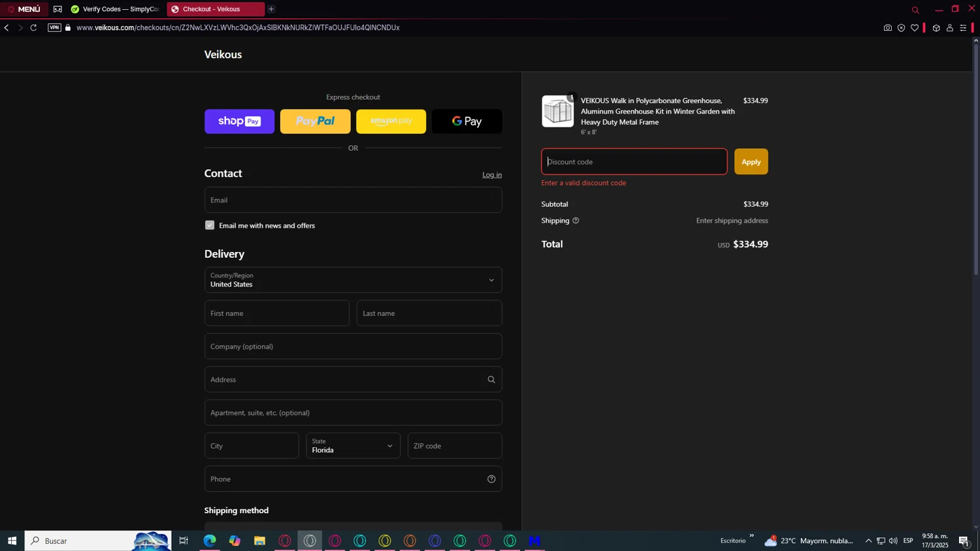Open Copilot from the taskbar
The width and height of the screenshot is (980, 551).
click(x=235, y=541)
